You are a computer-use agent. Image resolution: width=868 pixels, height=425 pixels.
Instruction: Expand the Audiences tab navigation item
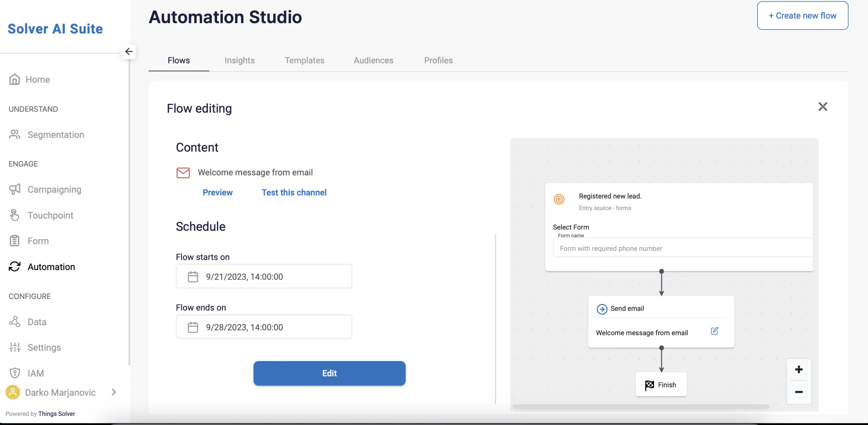pos(373,60)
